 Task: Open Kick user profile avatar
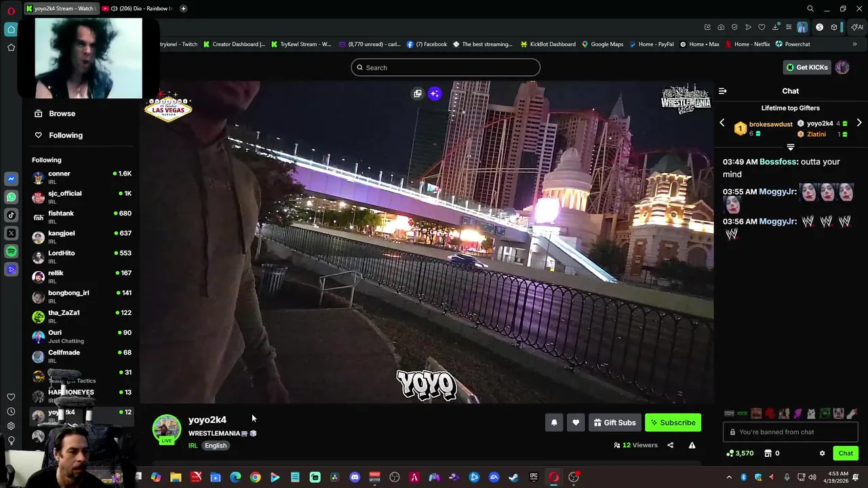(x=842, y=67)
